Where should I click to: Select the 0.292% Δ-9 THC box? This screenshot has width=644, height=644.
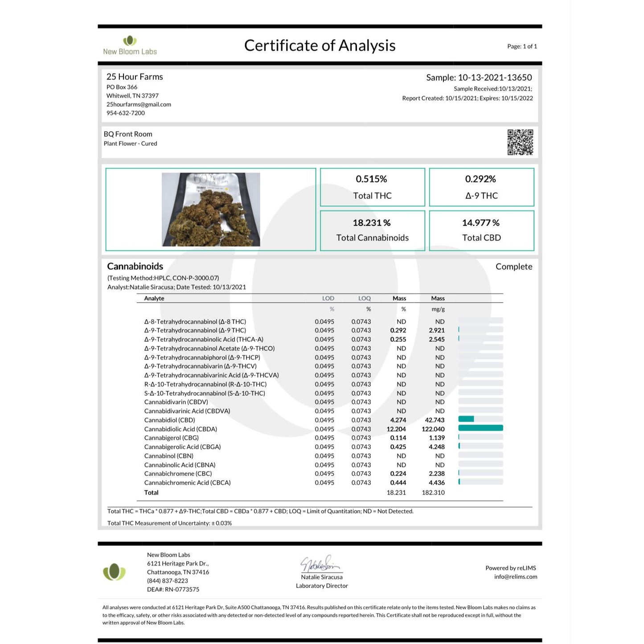(x=481, y=187)
